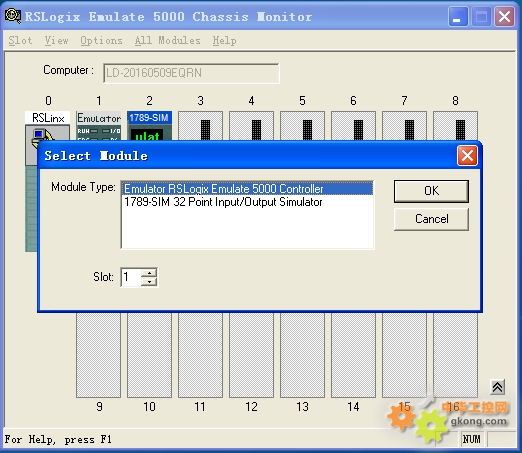Image resolution: width=522 pixels, height=453 pixels.
Task: Confirm selection with the OK button
Action: 431,191
